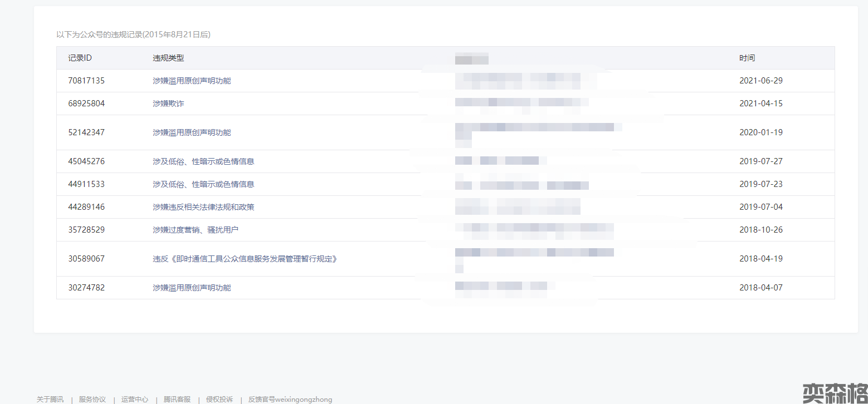The width and height of the screenshot is (868, 404).
Task: Click the 涉嫌欺诈 violation type
Action: [168, 104]
